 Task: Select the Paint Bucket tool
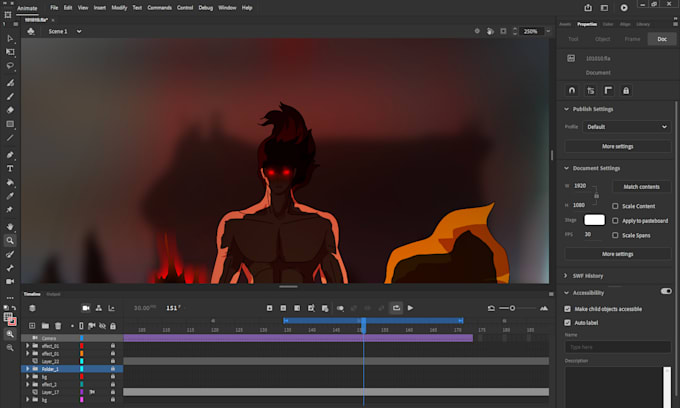click(10, 183)
